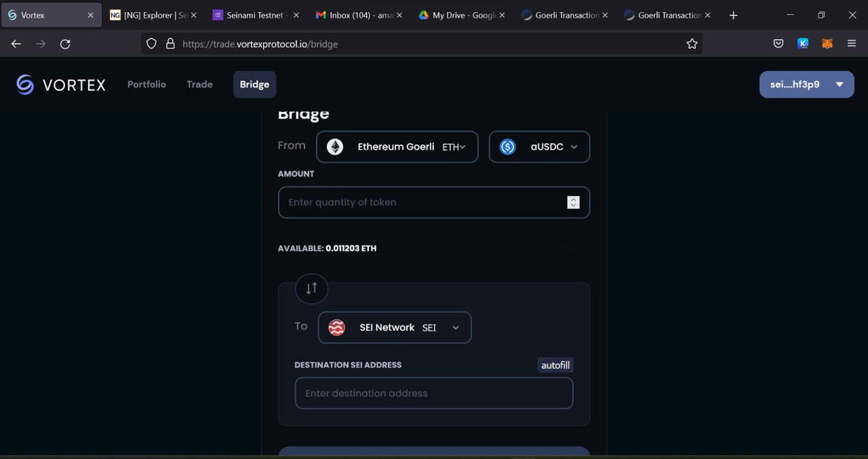Open the Pocket save icon
The image size is (868, 459).
coord(778,43)
